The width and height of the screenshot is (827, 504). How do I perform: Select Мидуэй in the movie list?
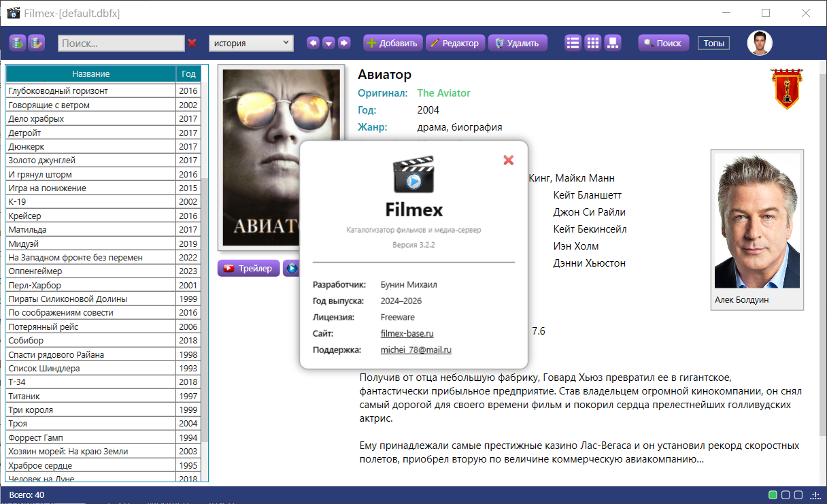[x=103, y=243]
